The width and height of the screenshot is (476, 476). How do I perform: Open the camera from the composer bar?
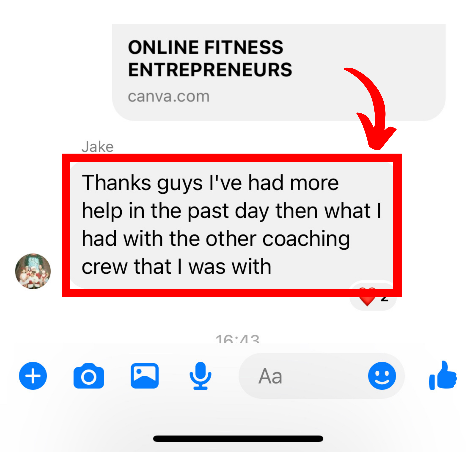click(89, 376)
